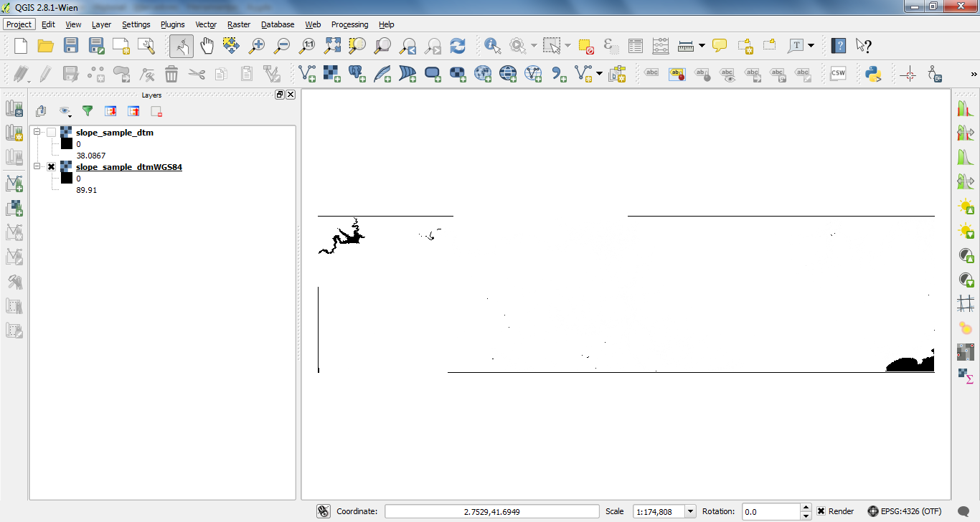
Task: Uncheck the slope_sample_dtmWGS84 layer visibility
Action: tap(51, 167)
